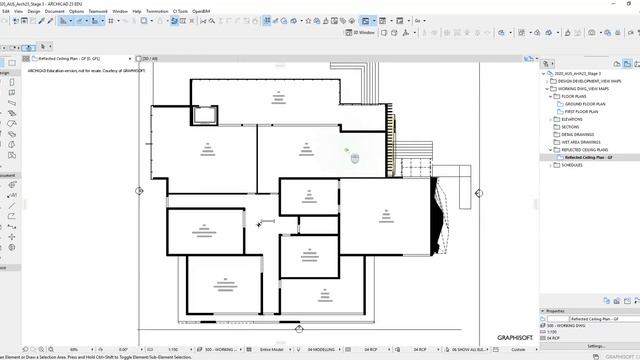Select the Marquee tool in toolbox
This screenshot has width=640, height=360.
point(12,63)
